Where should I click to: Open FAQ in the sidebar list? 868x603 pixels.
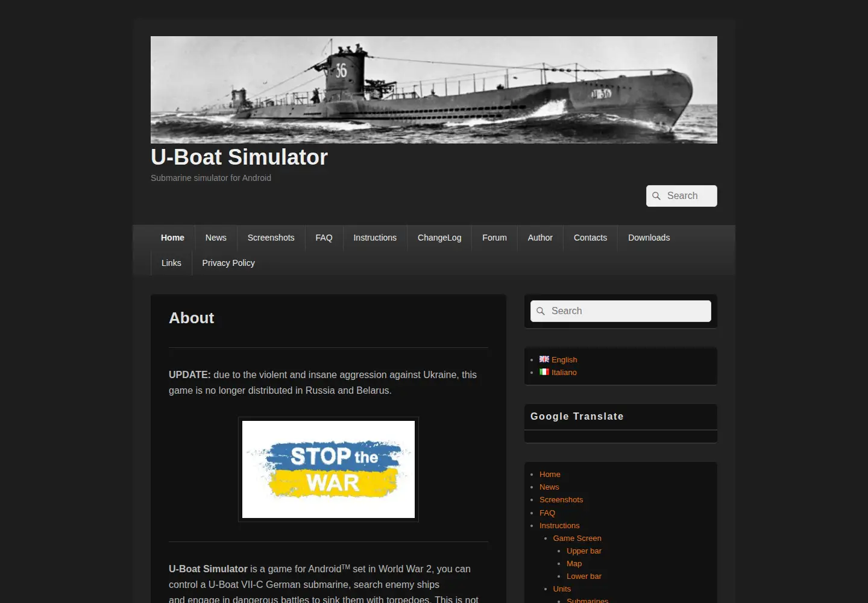547,513
